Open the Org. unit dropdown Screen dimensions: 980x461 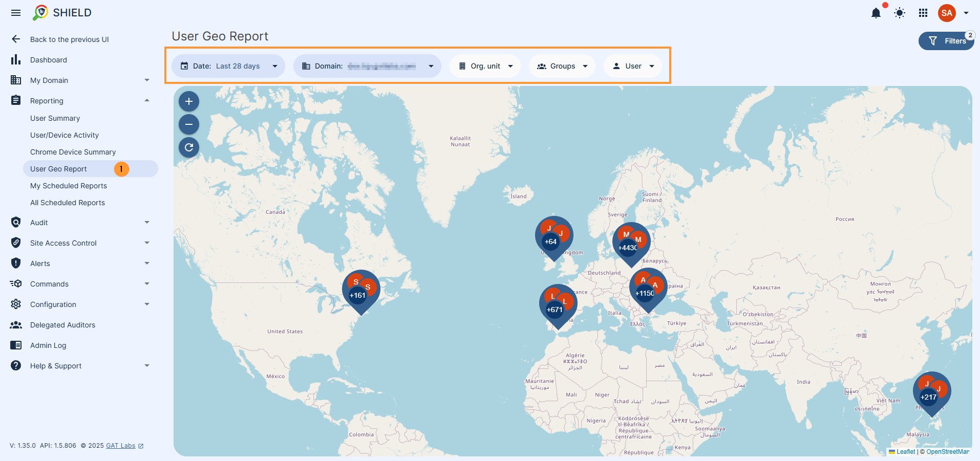point(485,66)
